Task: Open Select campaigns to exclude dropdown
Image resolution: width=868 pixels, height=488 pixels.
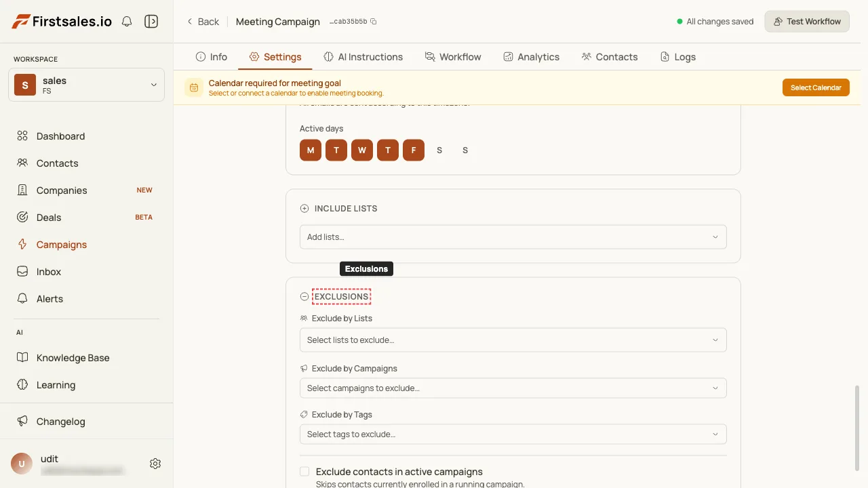Action: (513, 388)
